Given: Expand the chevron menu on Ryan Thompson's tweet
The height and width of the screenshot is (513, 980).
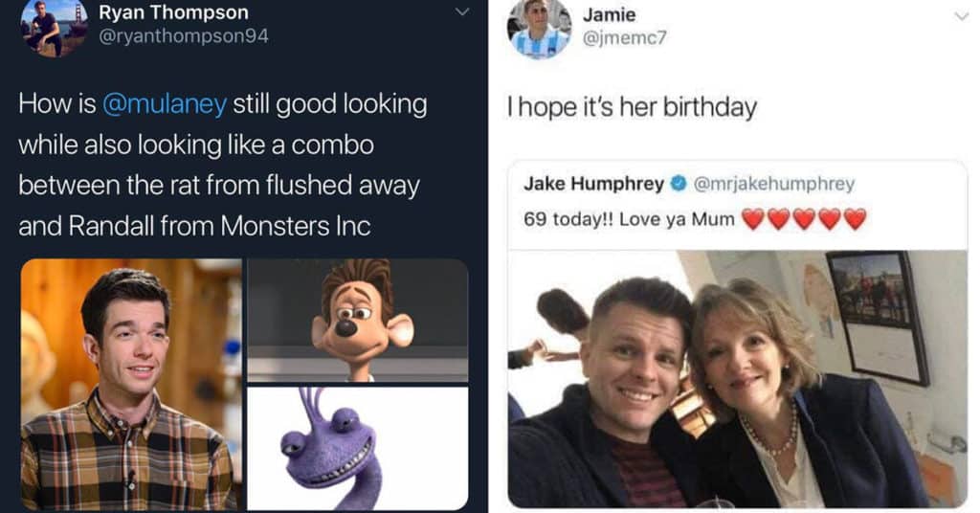Looking at the screenshot, I should (461, 11).
